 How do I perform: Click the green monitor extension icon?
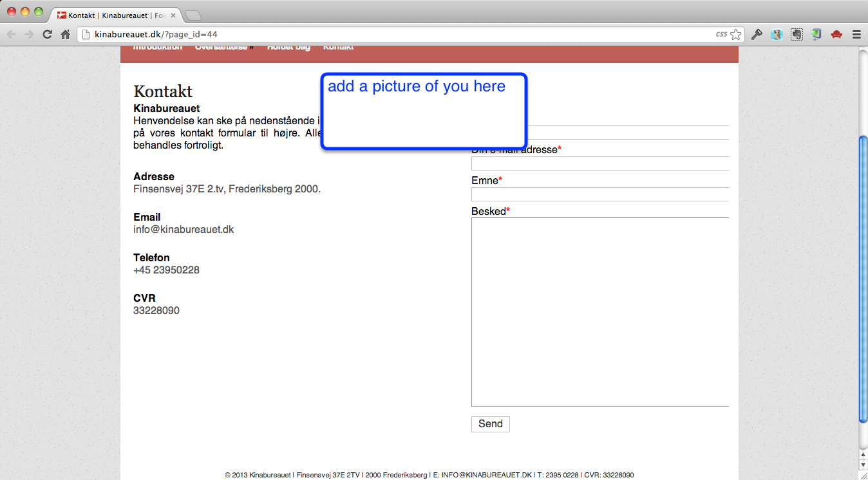click(x=816, y=35)
